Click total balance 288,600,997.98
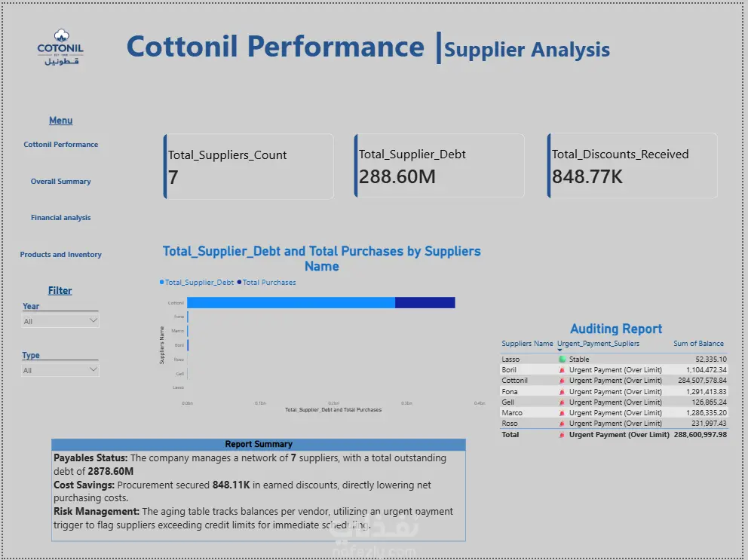Viewport: 748px width, 560px height. tap(700, 435)
